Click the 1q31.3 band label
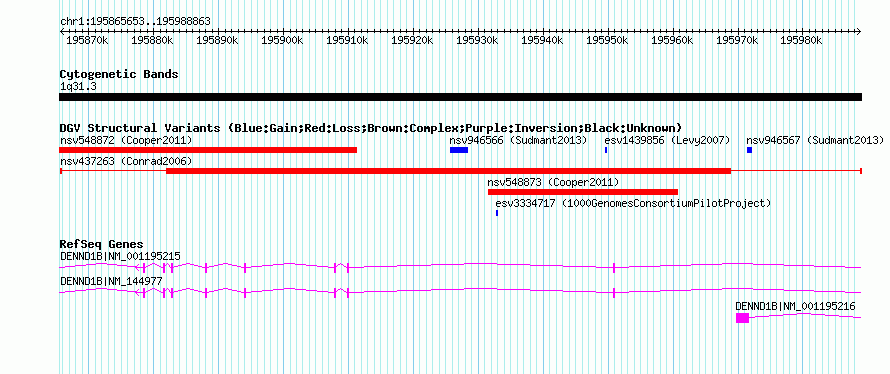This screenshot has height=374, width=890. pos(78,86)
